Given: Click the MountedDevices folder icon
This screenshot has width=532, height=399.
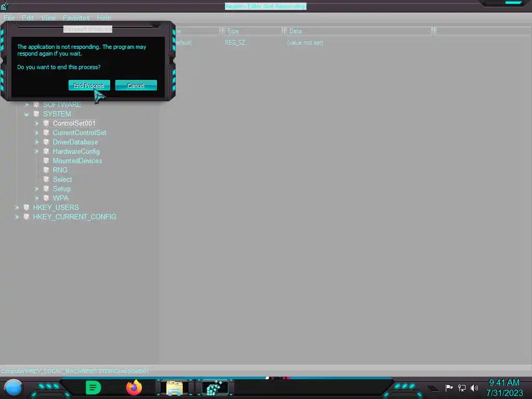Looking at the screenshot, I should click(x=46, y=161).
